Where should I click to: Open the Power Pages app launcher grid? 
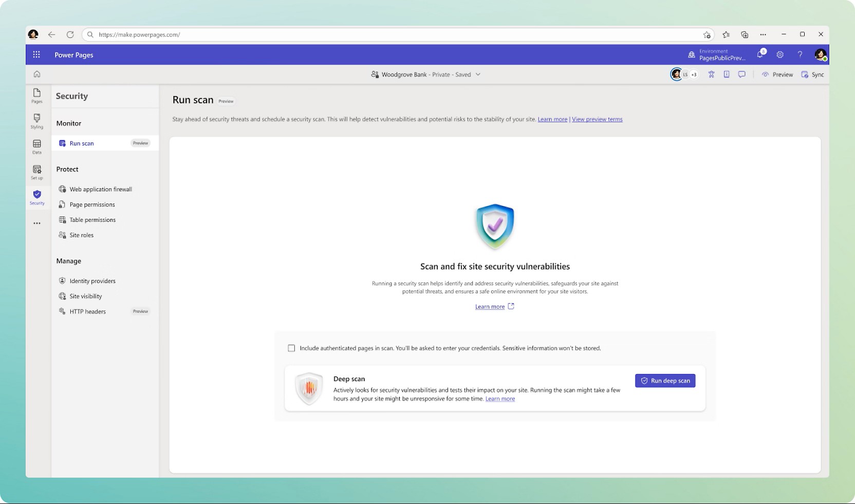click(36, 54)
